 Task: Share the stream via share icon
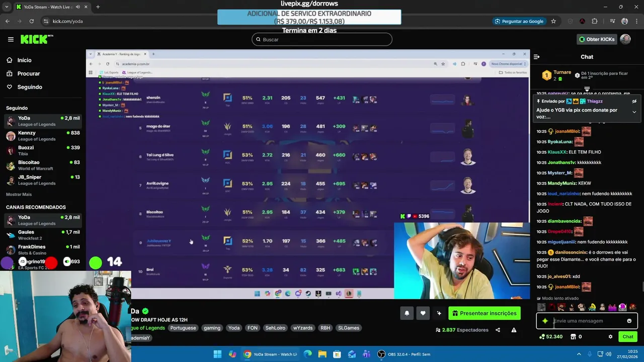click(x=498, y=330)
